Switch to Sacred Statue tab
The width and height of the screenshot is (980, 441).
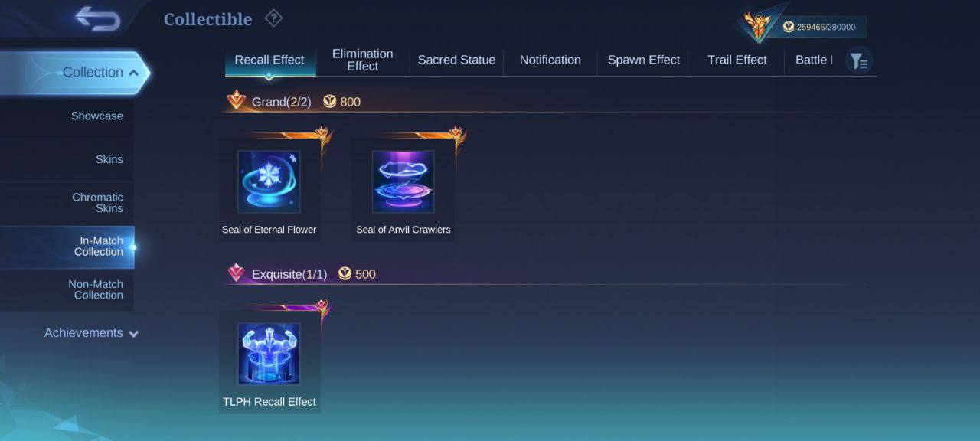click(x=456, y=60)
